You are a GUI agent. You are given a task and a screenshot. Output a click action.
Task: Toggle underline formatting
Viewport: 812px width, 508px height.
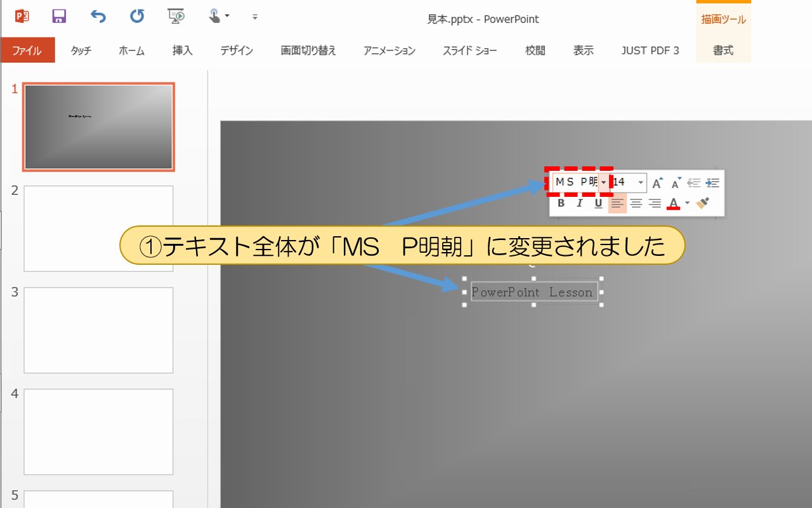598,203
